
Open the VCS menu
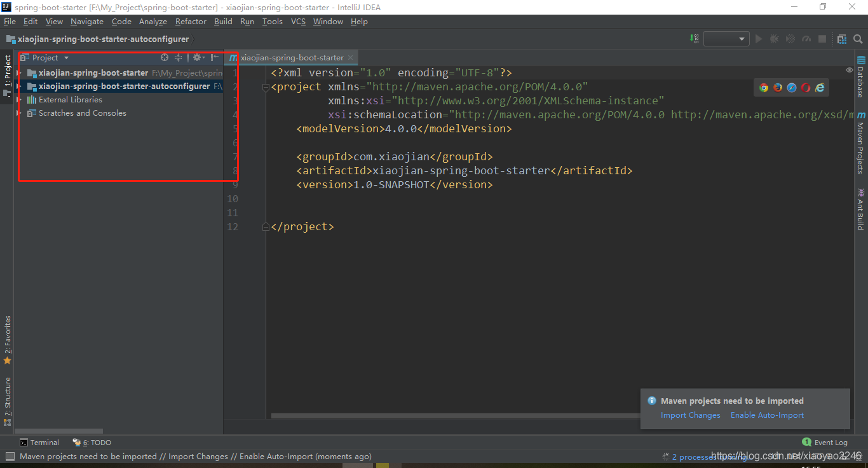[298, 21]
